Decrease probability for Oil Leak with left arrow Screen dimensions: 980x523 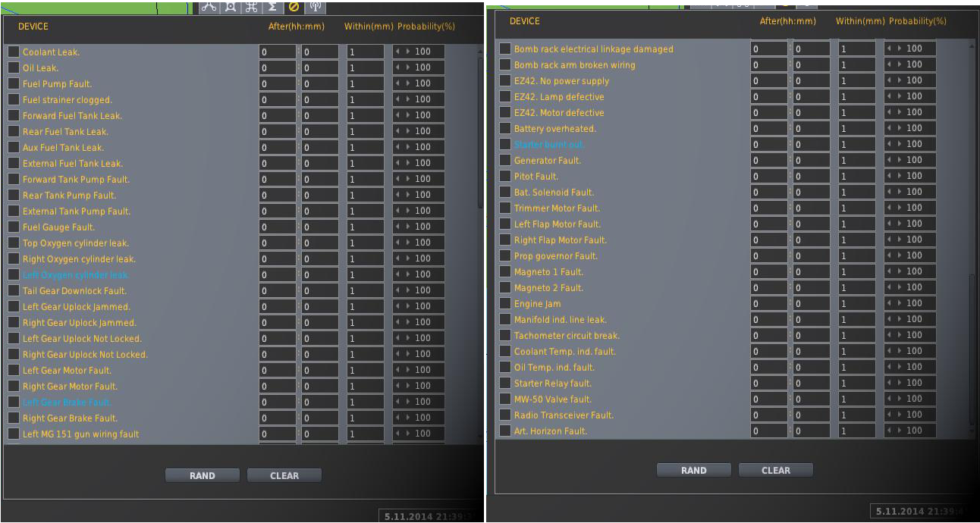point(399,67)
